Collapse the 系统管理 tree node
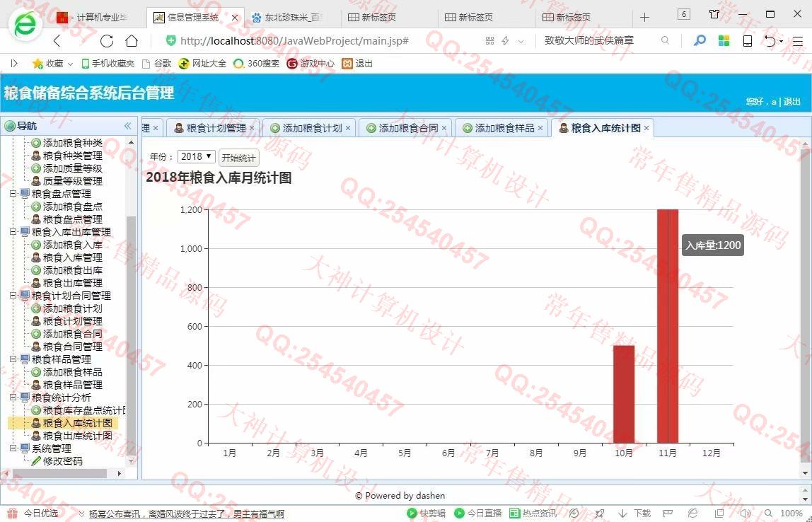The image size is (812, 522). (x=13, y=448)
